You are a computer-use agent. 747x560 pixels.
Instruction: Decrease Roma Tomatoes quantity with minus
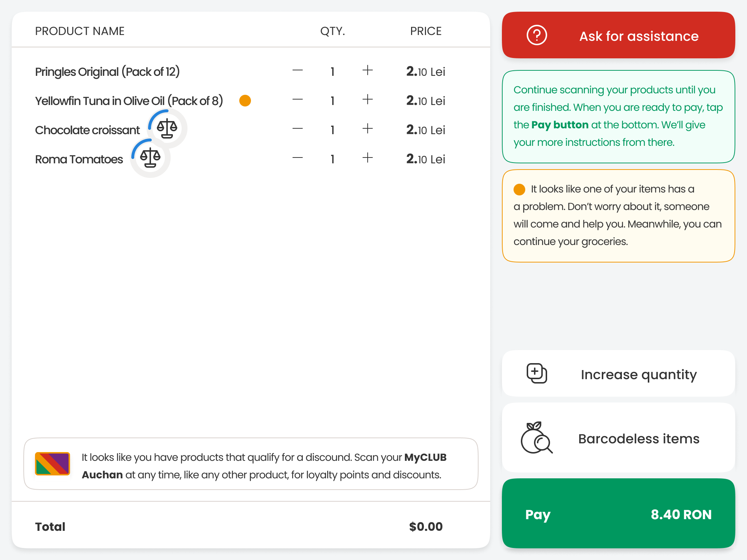coord(298,158)
